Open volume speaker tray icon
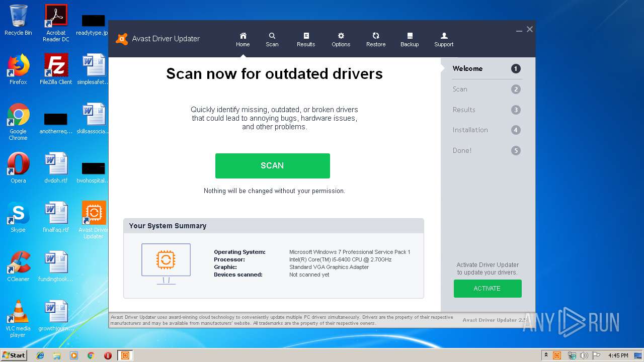The image size is (644, 362). (584, 355)
